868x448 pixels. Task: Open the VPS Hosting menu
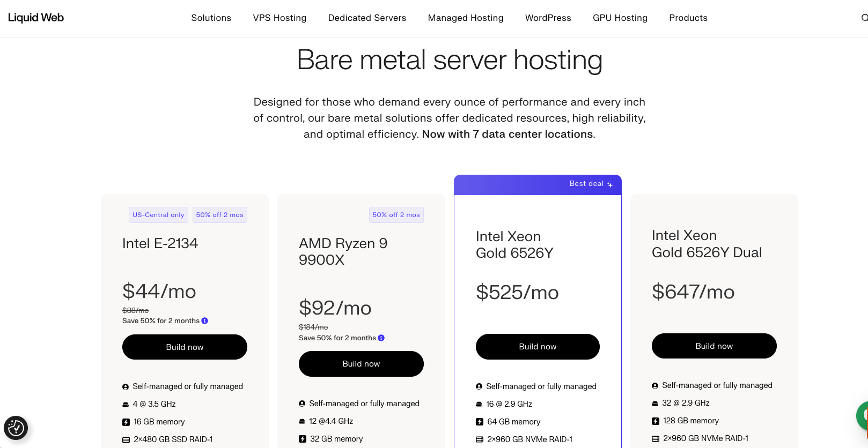pos(280,18)
